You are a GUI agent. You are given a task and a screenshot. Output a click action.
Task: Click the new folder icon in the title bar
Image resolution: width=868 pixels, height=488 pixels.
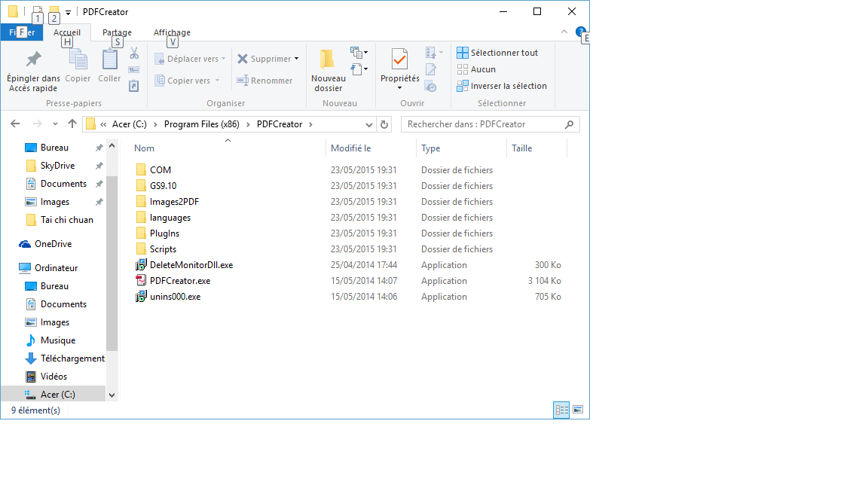pyautogui.click(x=53, y=11)
